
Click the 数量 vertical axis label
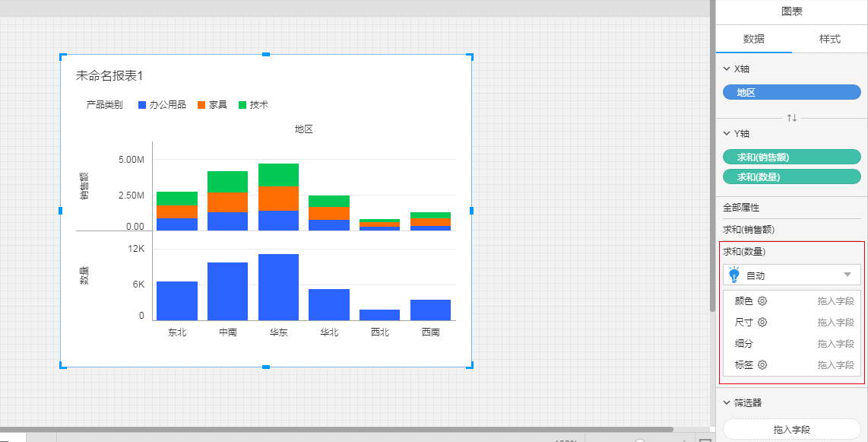coord(84,275)
